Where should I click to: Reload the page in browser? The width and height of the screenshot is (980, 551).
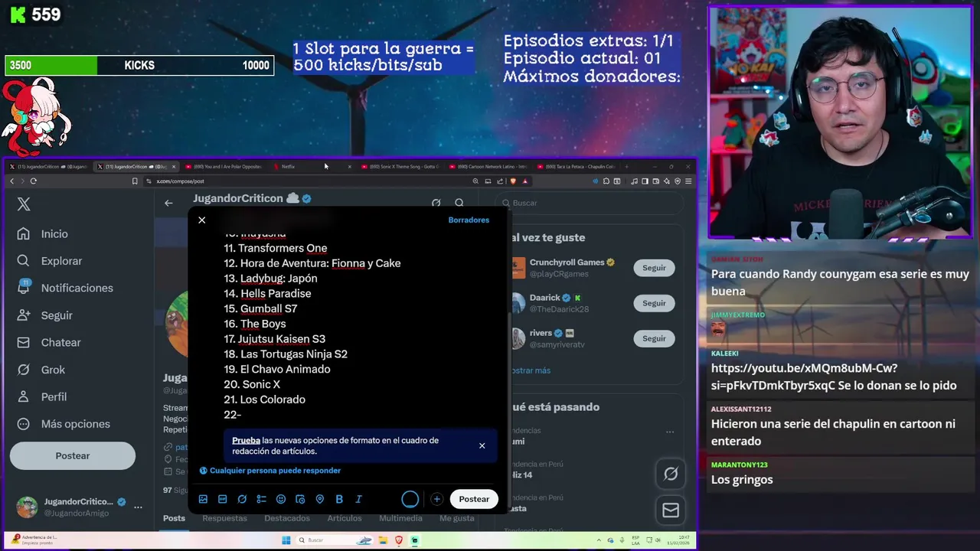[x=33, y=181]
